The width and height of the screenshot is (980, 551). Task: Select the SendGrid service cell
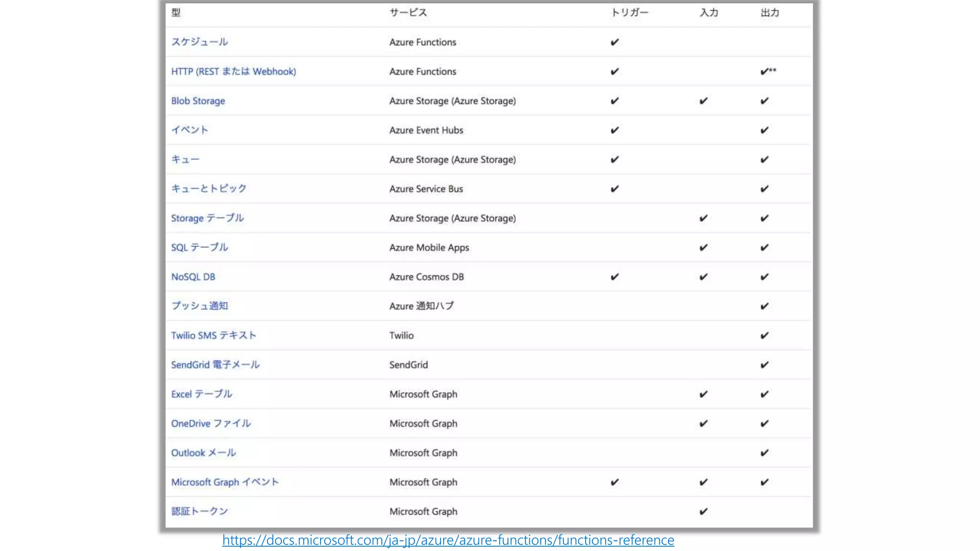(409, 365)
